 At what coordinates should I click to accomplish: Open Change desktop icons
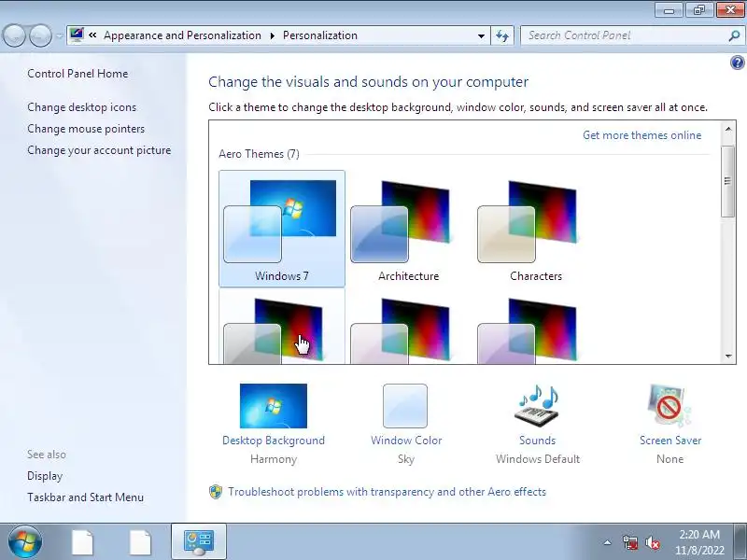[81, 107]
